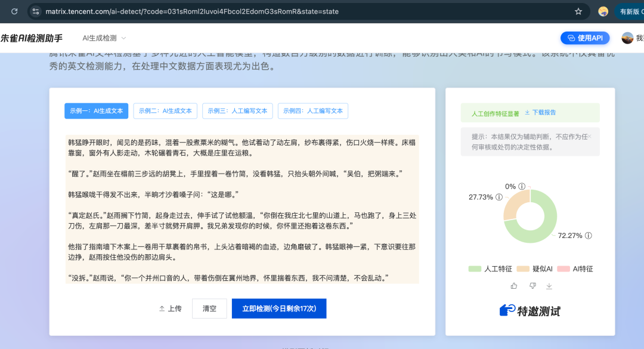The image size is (644, 349).
Task: Click the 使用API button
Action: point(585,38)
